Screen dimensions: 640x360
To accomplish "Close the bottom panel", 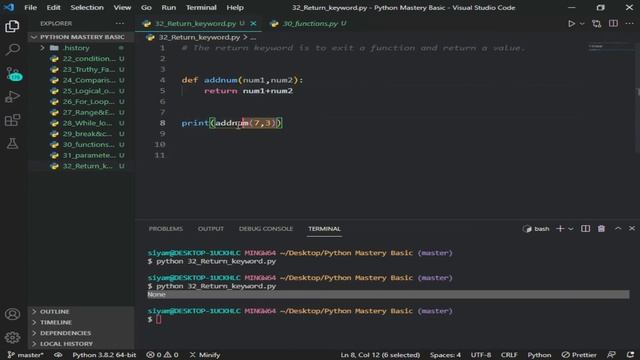I will click(x=632, y=229).
